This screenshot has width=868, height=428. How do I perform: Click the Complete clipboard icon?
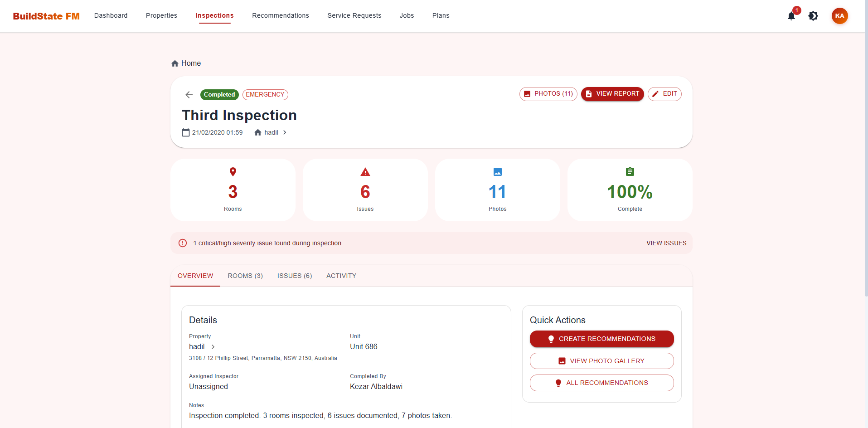pyautogui.click(x=630, y=172)
